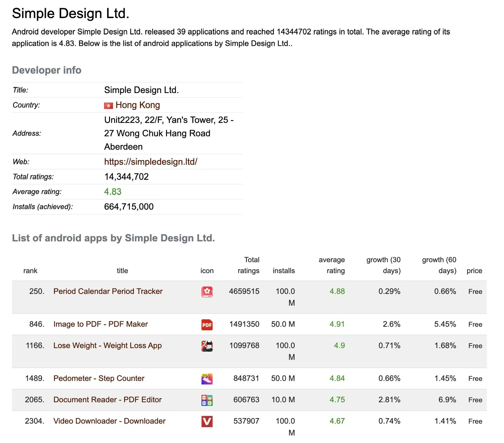Viewport: 504px width, 443px height.
Task: Click the Developer info heading
Action: click(x=47, y=70)
